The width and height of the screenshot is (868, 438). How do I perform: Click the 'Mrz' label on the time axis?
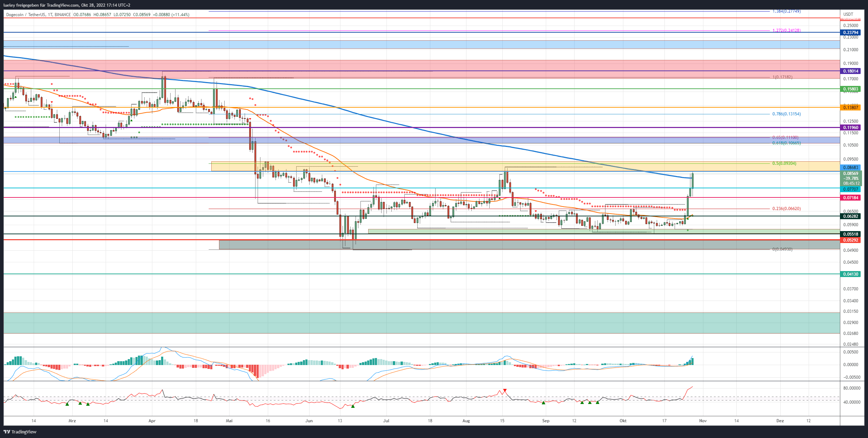coord(72,421)
